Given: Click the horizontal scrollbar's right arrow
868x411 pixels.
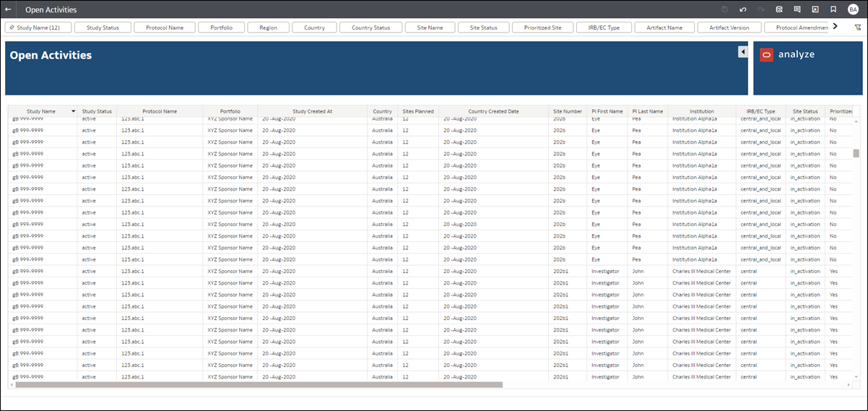Looking at the screenshot, I should click(x=850, y=384).
